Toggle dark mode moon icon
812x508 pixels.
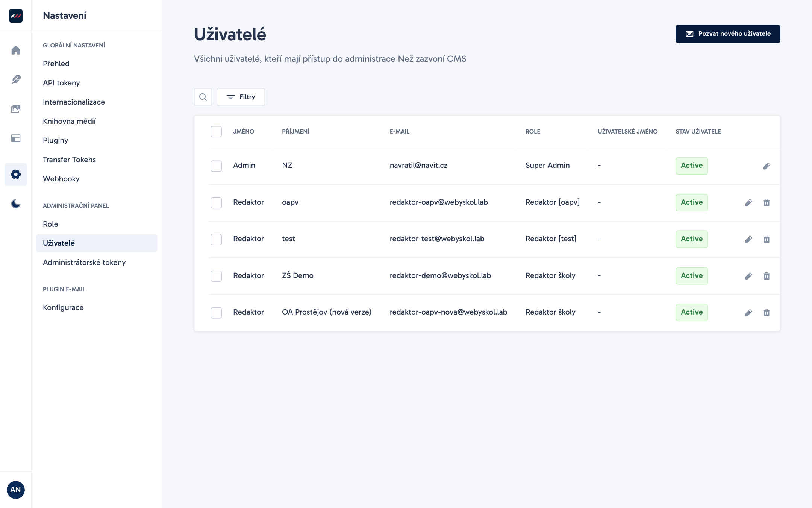point(16,204)
